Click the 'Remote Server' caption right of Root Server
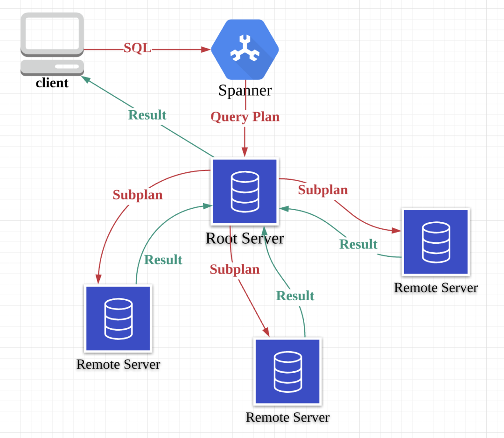This screenshot has width=504, height=438. click(x=436, y=288)
